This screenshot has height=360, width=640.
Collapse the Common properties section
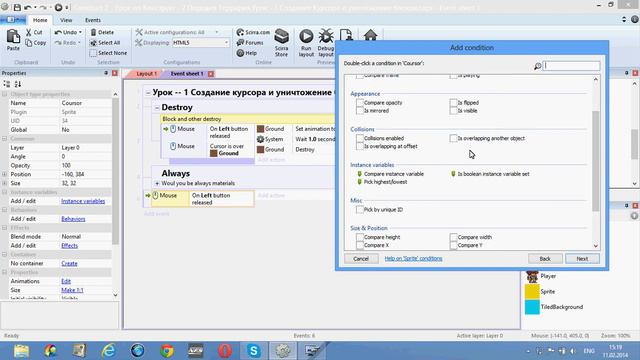pos(4,139)
